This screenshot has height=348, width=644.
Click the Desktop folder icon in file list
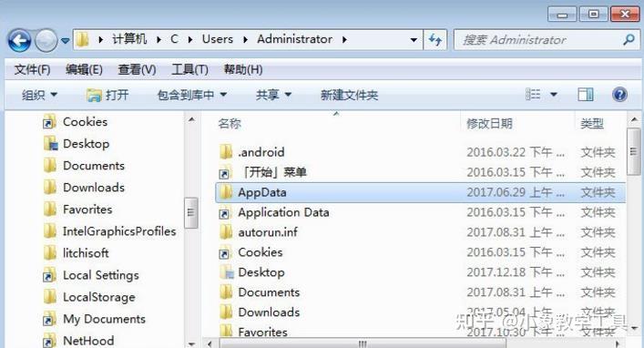coord(226,272)
